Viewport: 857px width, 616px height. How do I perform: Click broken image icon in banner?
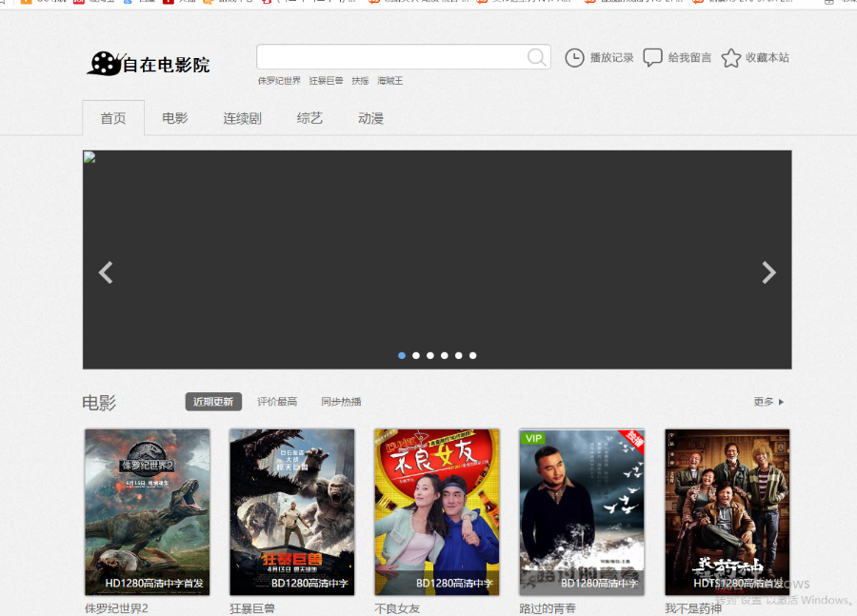click(90, 157)
